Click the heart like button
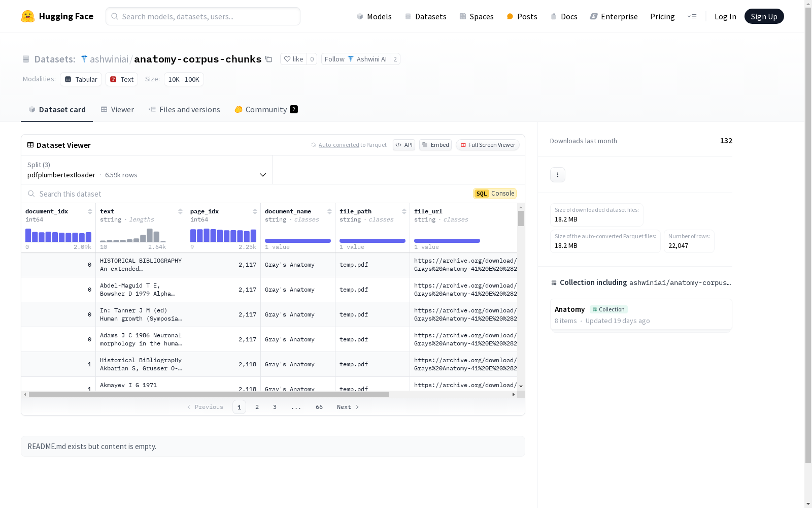 293,59
